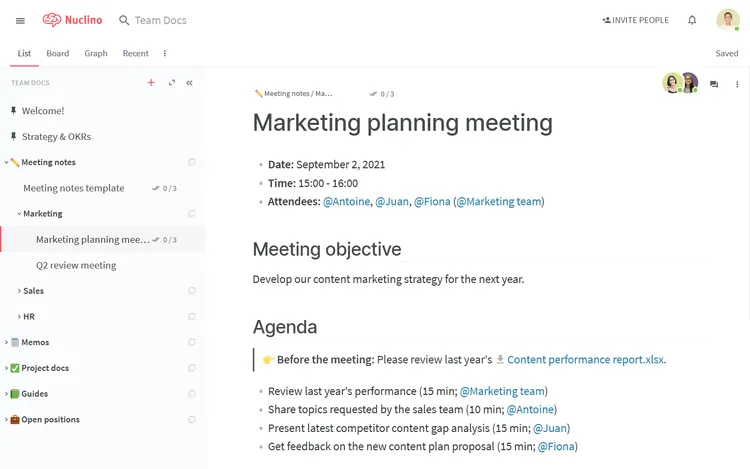
Task: Open the user profile avatar
Action: point(728,20)
